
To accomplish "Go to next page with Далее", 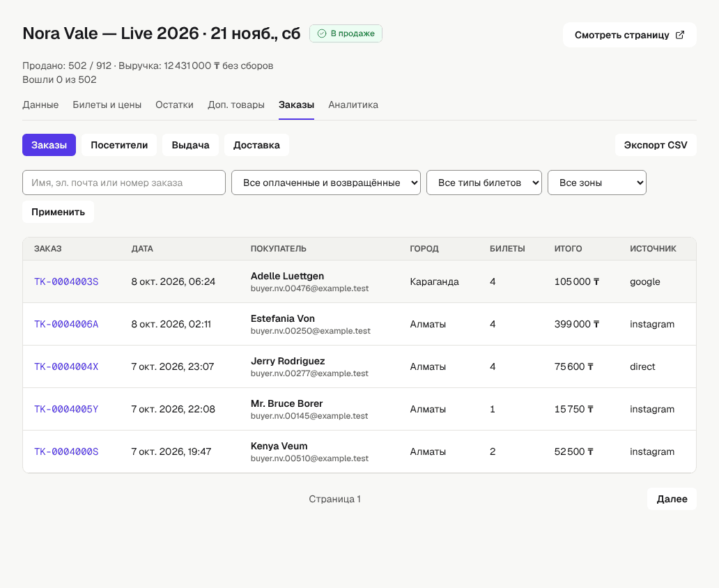I will [x=672, y=499].
